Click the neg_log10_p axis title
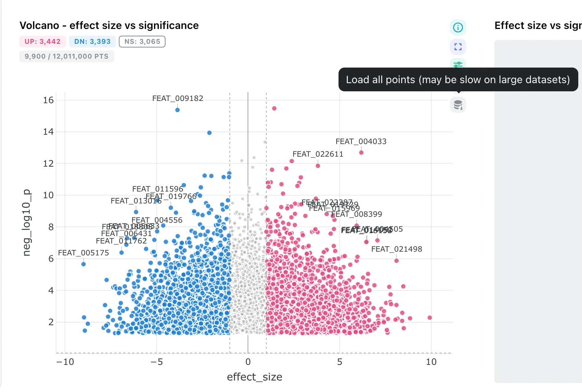The height and width of the screenshot is (392, 582). [x=27, y=223]
